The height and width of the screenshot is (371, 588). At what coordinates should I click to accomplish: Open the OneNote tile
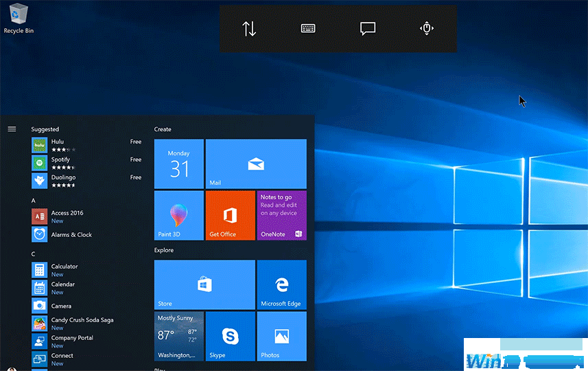(x=281, y=215)
